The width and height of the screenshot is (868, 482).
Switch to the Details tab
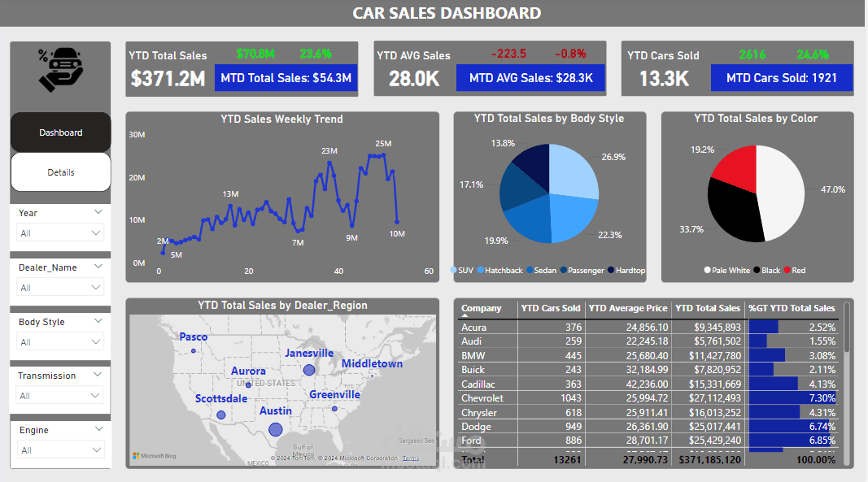pos(60,172)
